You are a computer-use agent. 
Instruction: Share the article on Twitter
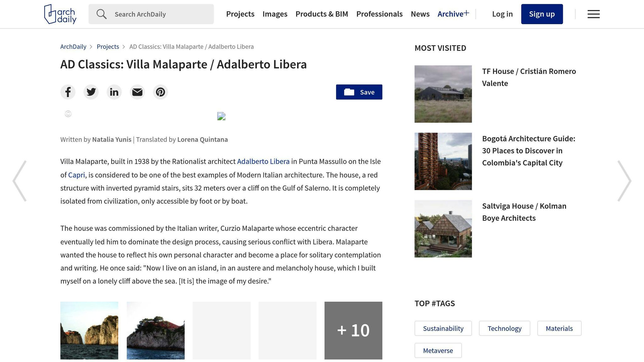[91, 92]
